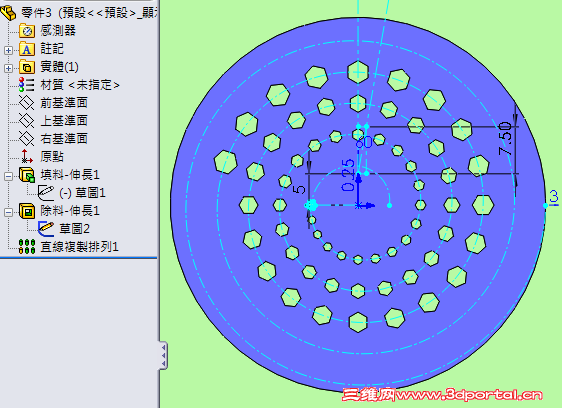Click the 直線複製排列1 linear pattern icon
The width and height of the screenshot is (562, 408).
(x=27, y=247)
